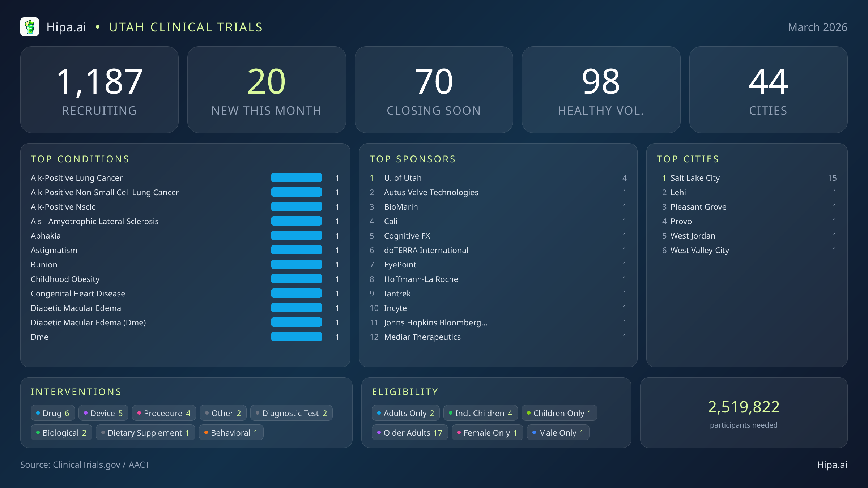
Task: Select the blue dot on Drug chip
Action: click(38, 413)
